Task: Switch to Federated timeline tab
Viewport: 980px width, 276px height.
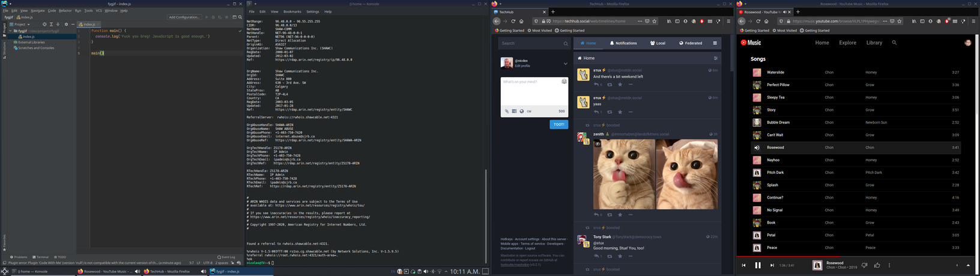Action: click(691, 43)
